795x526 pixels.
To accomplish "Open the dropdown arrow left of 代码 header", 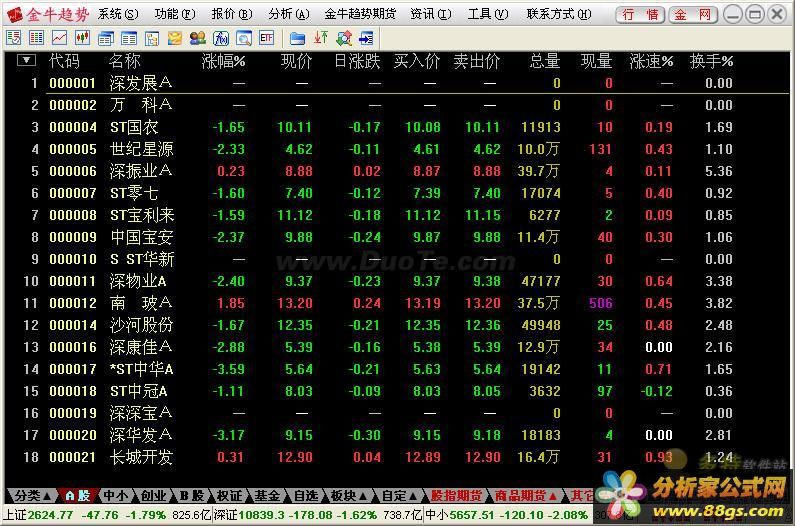I will 26,60.
